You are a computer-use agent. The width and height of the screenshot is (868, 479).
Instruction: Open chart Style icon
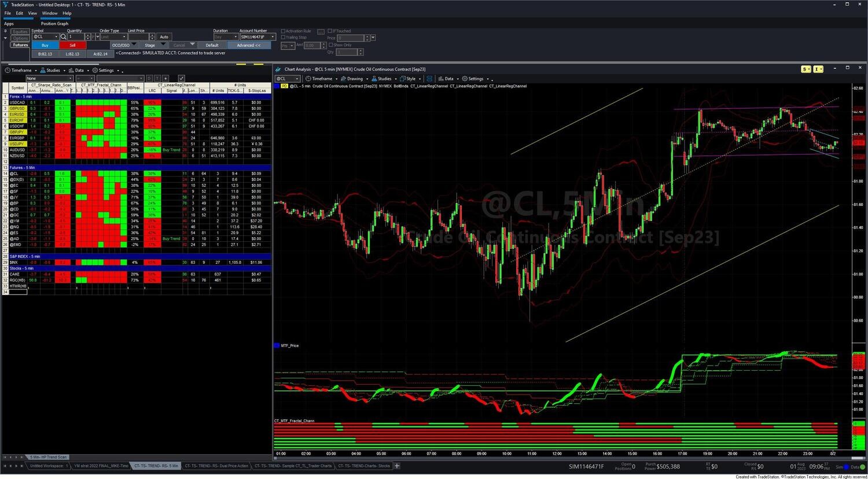[403, 79]
